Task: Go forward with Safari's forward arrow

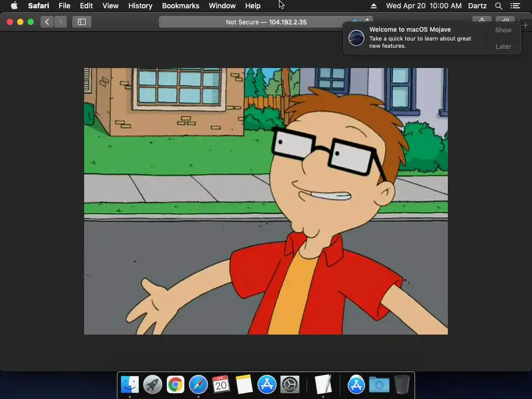Action: [x=60, y=22]
